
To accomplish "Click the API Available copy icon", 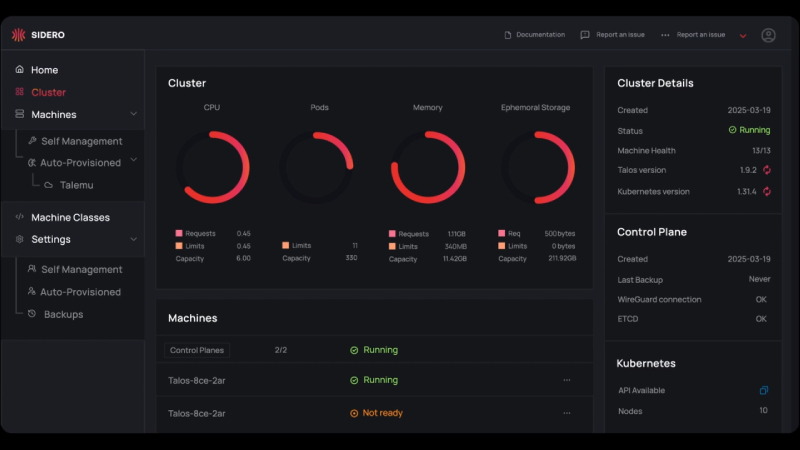I will coord(764,391).
